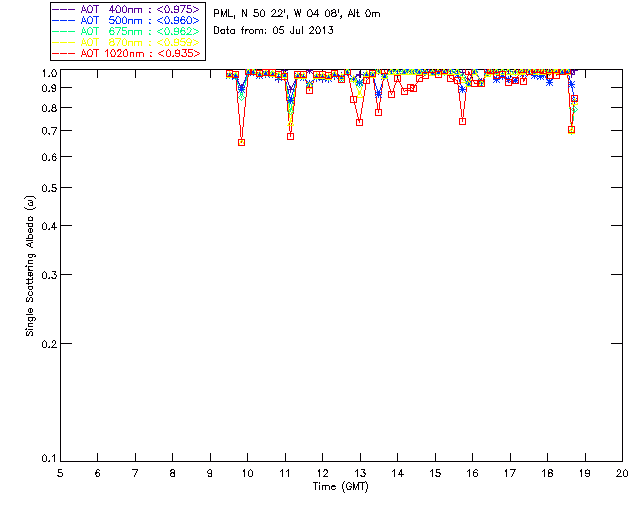Click the y-axis tick label 0.3

pyautogui.click(x=49, y=275)
